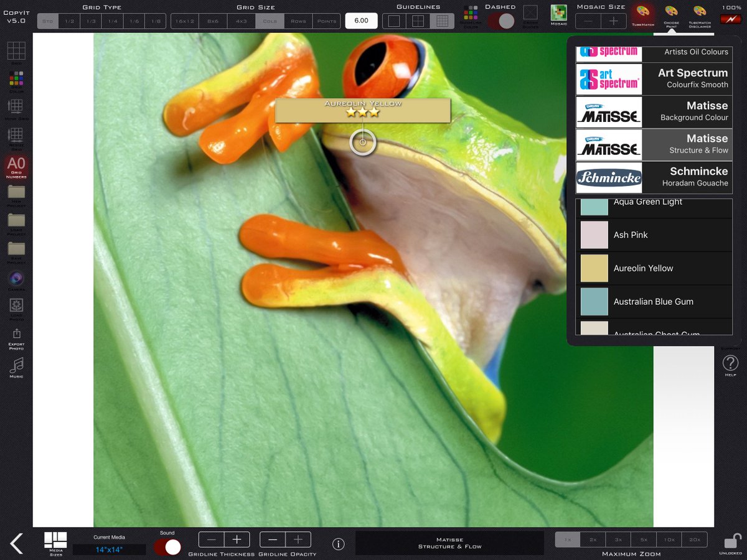Click the Unlocked padlock icon
The height and width of the screenshot is (560, 747).
732,541
